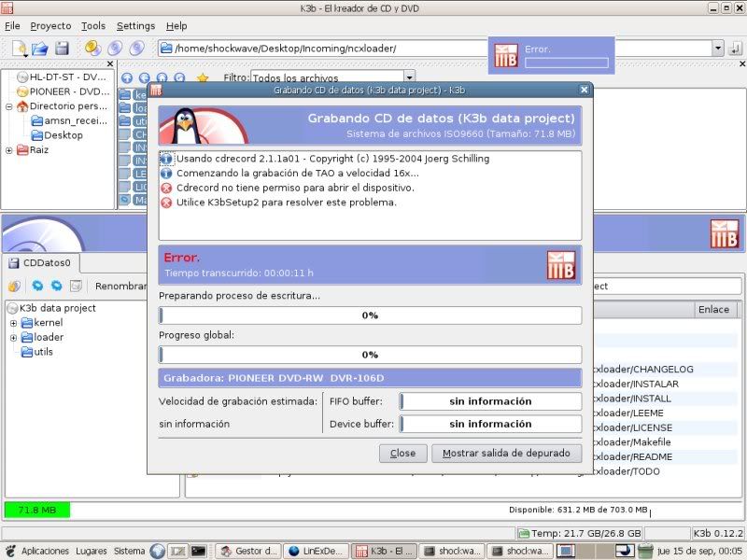The image size is (747, 560).
Task: Close the right file browser panel with X
Action: click(742, 63)
